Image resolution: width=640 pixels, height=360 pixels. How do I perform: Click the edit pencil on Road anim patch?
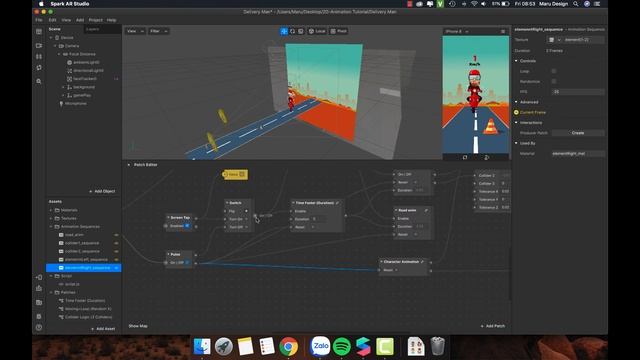[x=426, y=210]
